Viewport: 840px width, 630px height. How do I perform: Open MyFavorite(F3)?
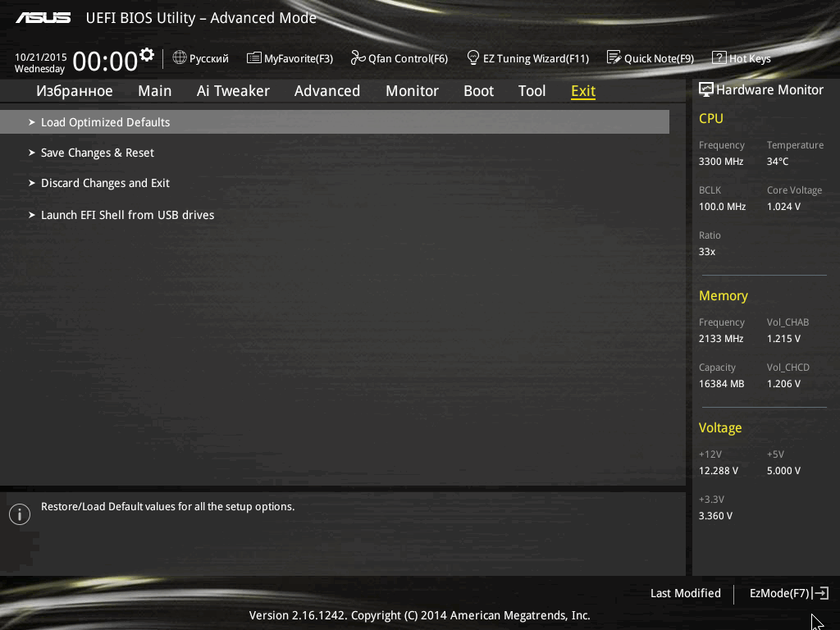[299, 58]
